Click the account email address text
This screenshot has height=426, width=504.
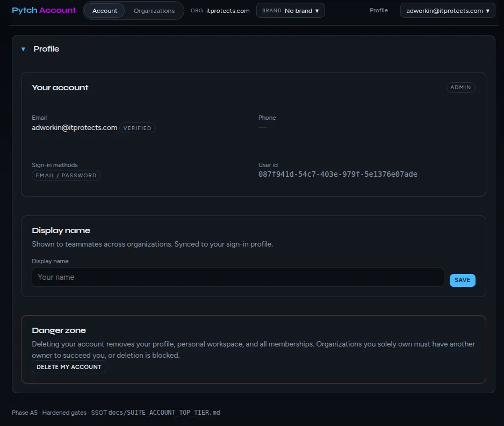coord(75,127)
